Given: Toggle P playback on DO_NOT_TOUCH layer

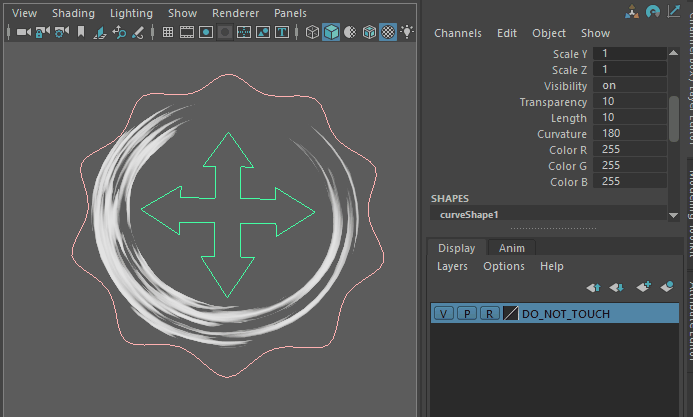Looking at the screenshot, I should [467, 314].
